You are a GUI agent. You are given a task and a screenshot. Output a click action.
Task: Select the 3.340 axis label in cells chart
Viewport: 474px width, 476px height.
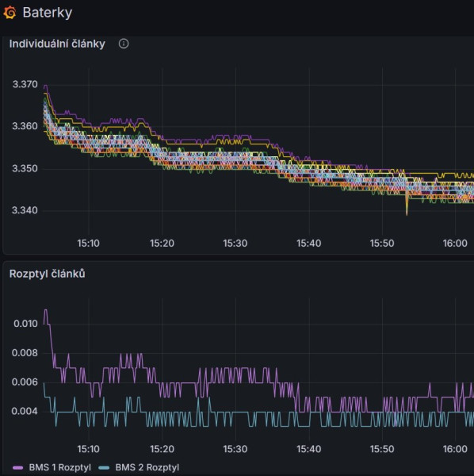pos(25,210)
